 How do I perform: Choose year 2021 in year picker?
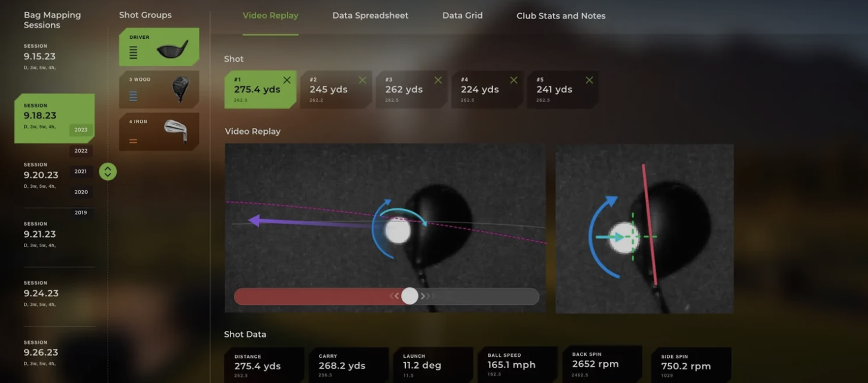tap(81, 171)
